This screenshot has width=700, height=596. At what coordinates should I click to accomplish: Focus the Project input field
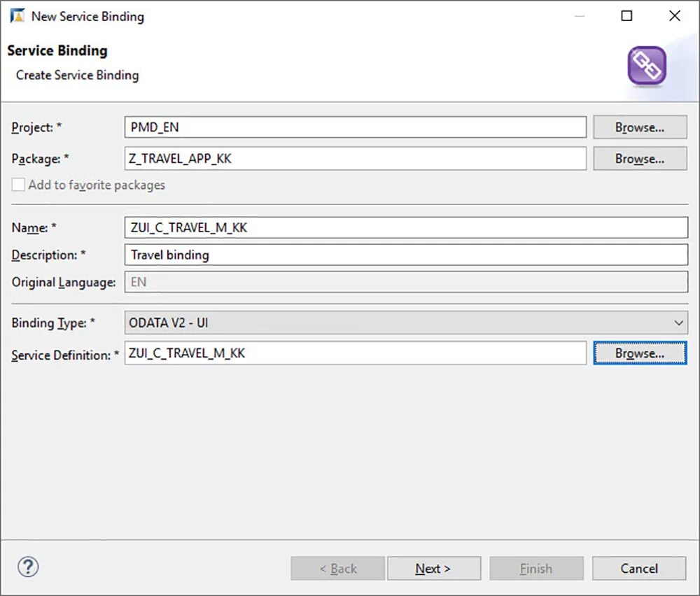coord(356,127)
